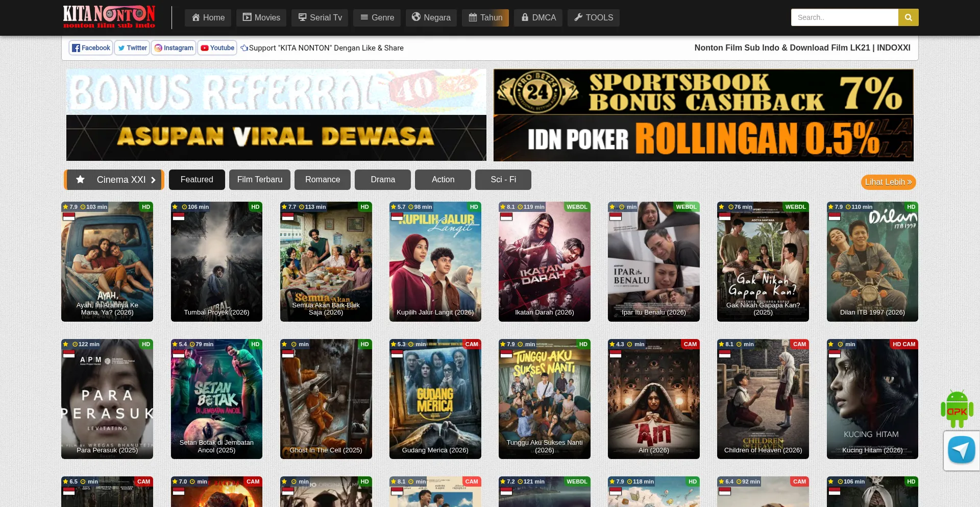Open the Bonus Referral banner ad
The height and width of the screenshot is (507, 980).
(276, 92)
